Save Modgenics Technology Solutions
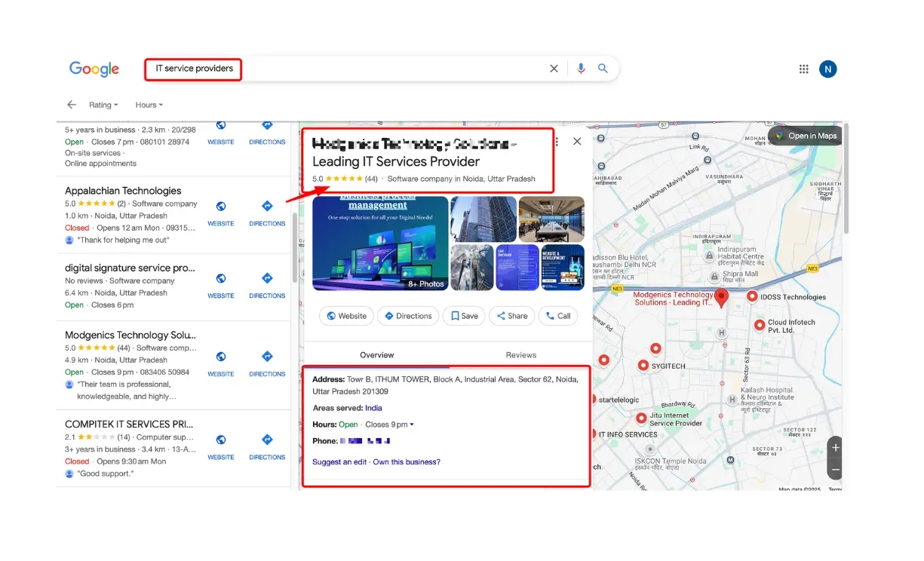This screenshot has height=561, width=924. pos(463,316)
